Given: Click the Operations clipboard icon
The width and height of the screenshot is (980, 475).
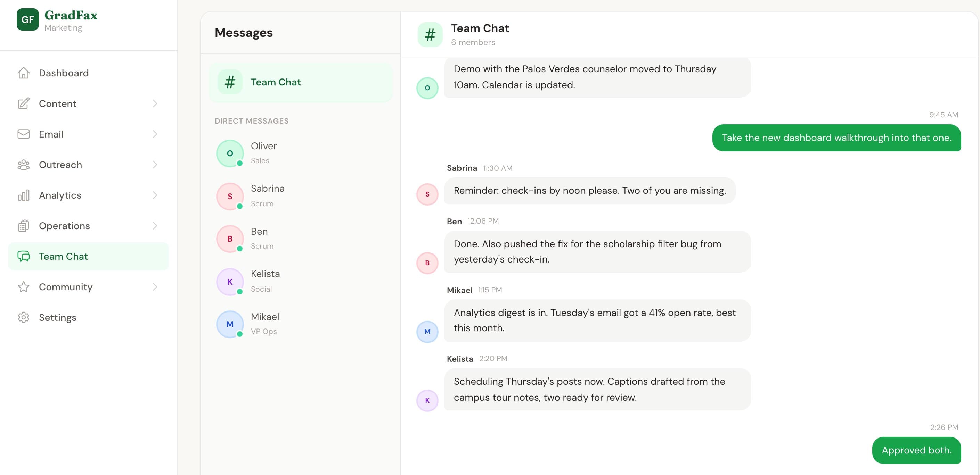Looking at the screenshot, I should click(24, 226).
